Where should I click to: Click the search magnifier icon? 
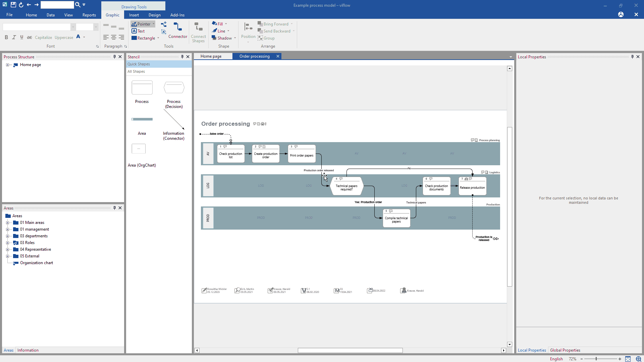point(77,5)
